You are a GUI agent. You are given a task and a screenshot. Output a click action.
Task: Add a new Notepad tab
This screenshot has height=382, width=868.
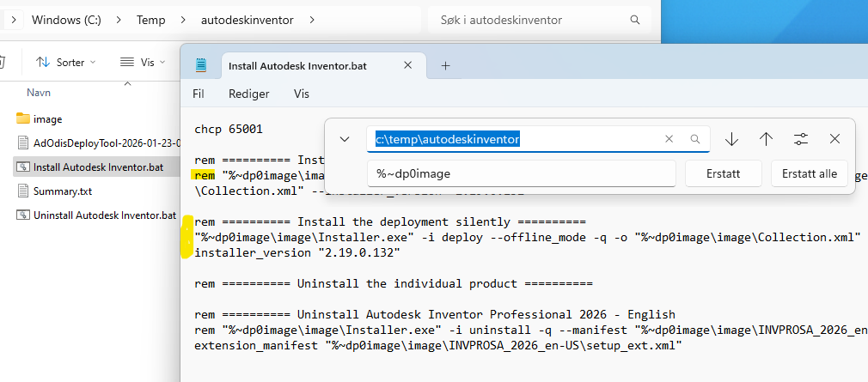(445, 65)
